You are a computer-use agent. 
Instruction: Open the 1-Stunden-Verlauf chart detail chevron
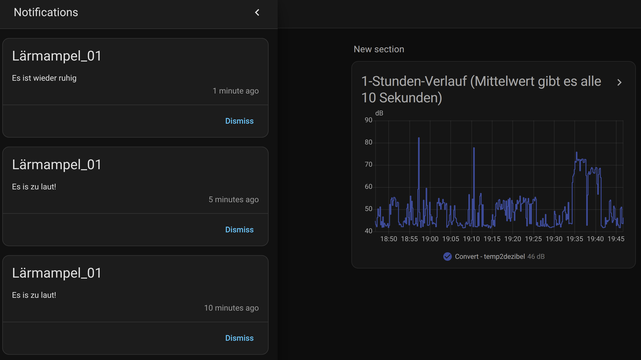click(x=619, y=83)
